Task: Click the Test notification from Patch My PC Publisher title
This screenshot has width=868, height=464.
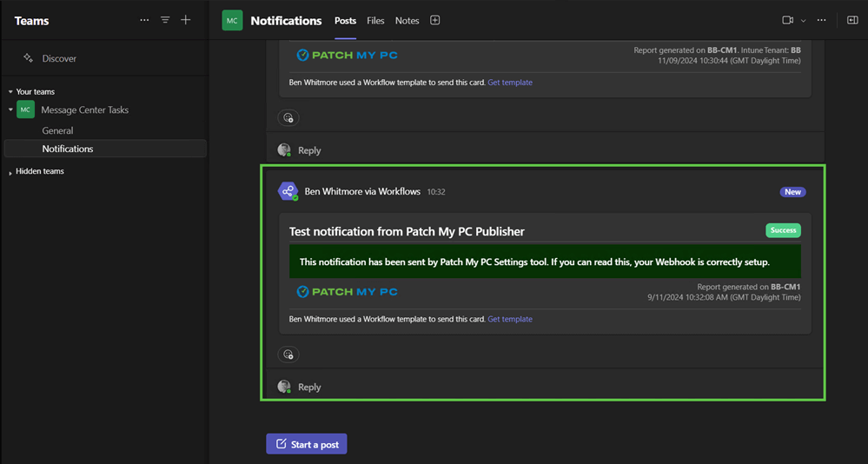Action: click(x=407, y=231)
